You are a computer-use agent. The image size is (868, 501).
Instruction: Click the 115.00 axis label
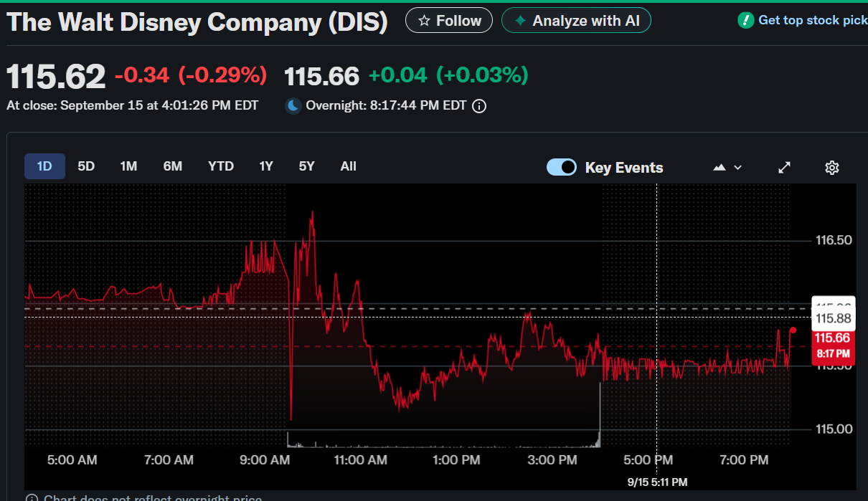click(x=834, y=429)
